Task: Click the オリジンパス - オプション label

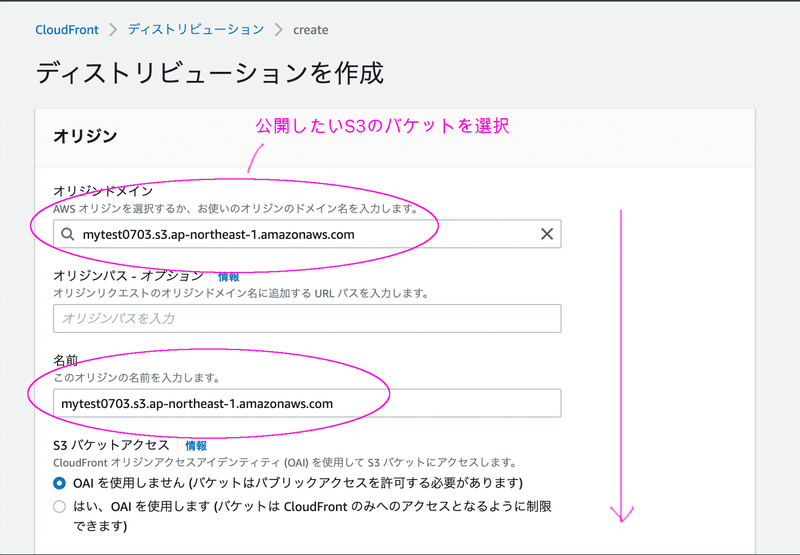Action: click(x=129, y=276)
